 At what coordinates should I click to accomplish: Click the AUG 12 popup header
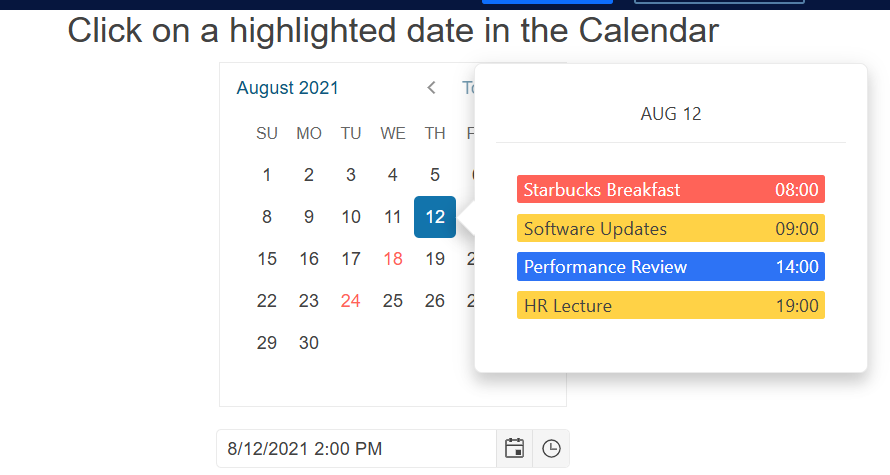(670, 114)
